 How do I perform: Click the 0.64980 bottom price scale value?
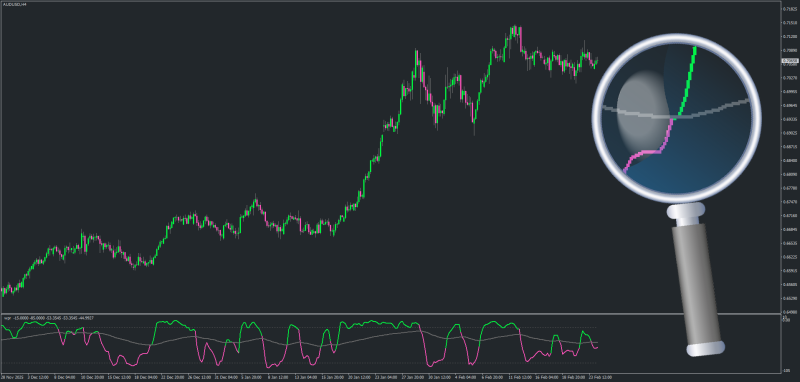(x=789, y=311)
